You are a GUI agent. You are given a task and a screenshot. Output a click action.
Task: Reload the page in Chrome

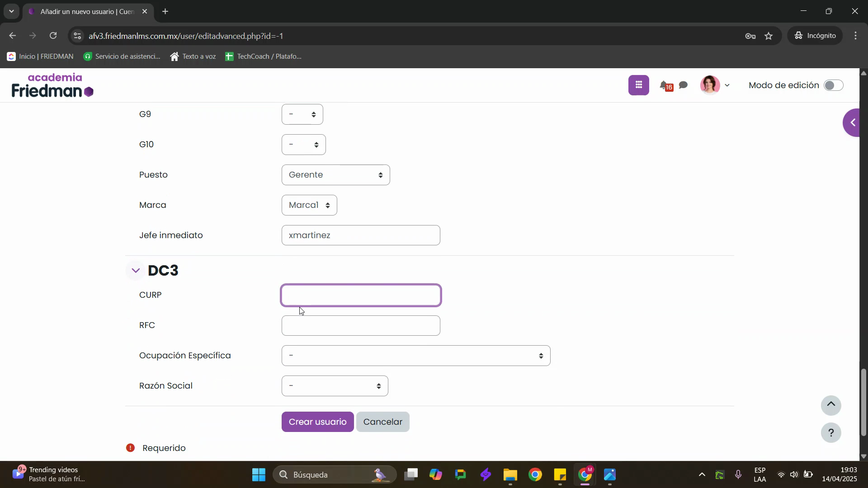(53, 36)
